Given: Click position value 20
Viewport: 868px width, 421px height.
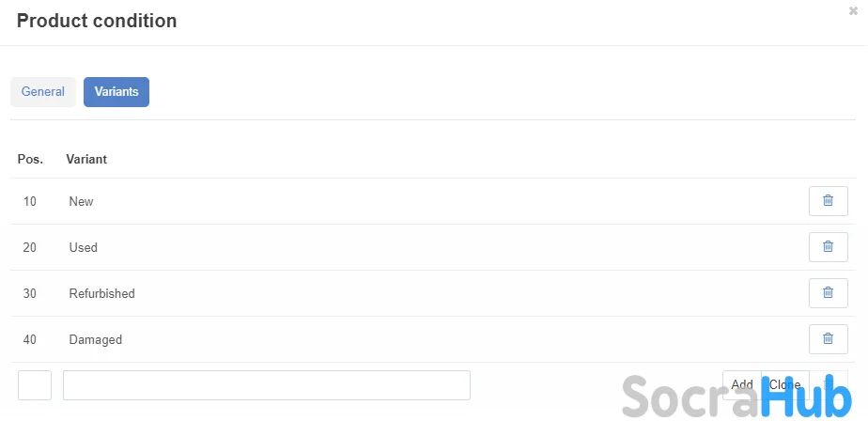Looking at the screenshot, I should coord(30,248).
